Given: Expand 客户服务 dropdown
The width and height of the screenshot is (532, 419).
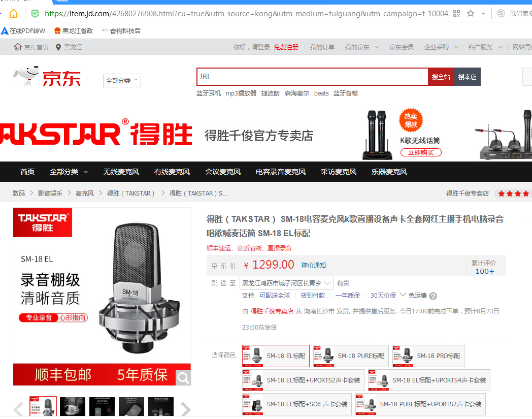Looking at the screenshot, I should click(x=485, y=47).
